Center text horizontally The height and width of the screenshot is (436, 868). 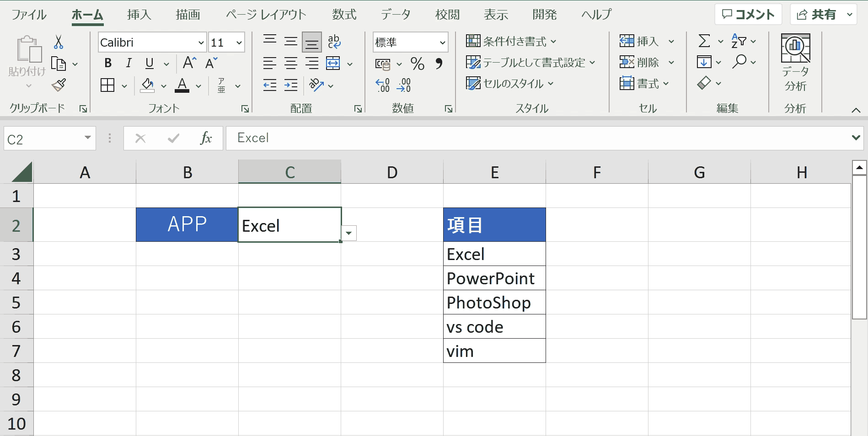[x=291, y=63]
